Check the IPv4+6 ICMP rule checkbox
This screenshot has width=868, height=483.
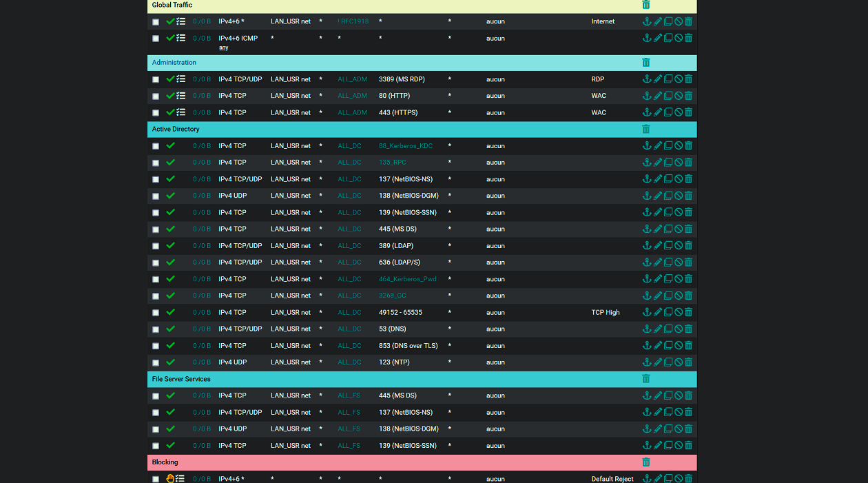[x=156, y=39]
